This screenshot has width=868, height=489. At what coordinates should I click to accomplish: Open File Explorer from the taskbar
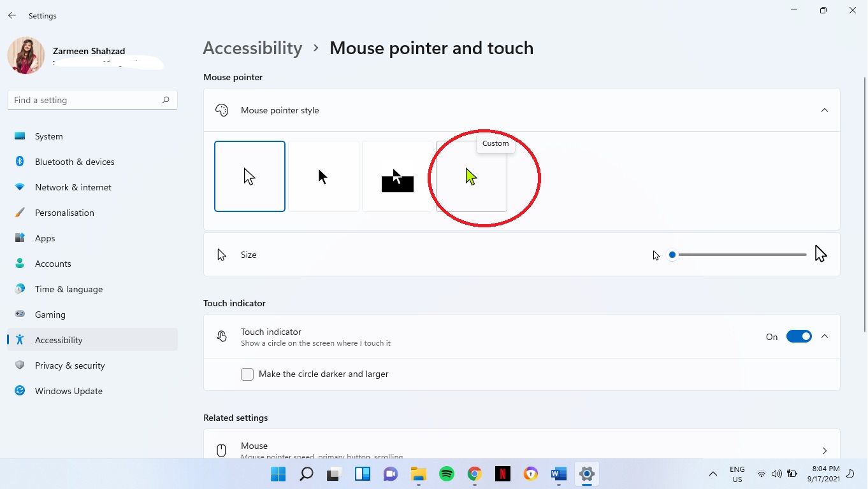(418, 474)
